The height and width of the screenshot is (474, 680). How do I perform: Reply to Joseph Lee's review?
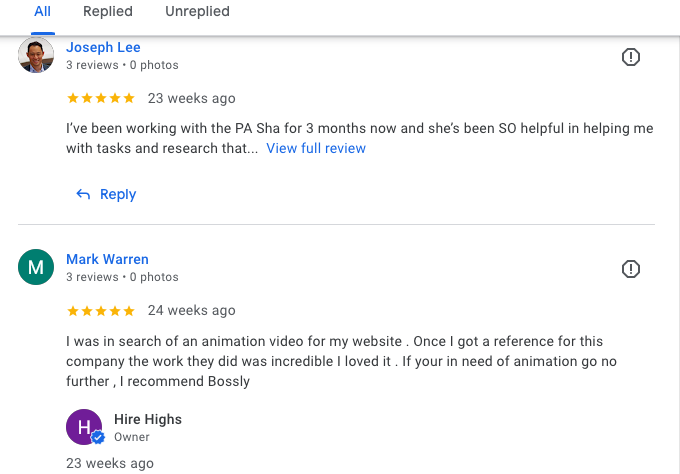click(x=106, y=194)
